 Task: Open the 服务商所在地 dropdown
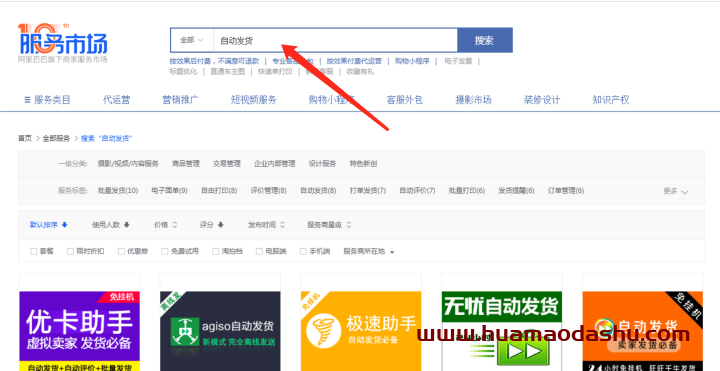point(369,251)
